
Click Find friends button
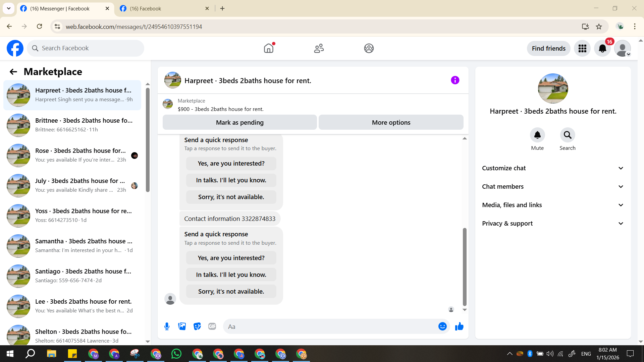pyautogui.click(x=548, y=49)
